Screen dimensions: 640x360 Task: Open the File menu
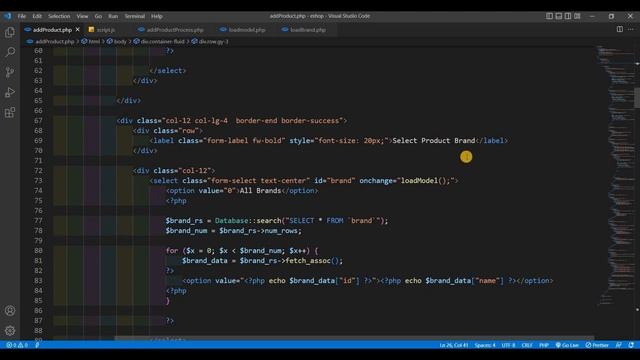tap(22, 16)
